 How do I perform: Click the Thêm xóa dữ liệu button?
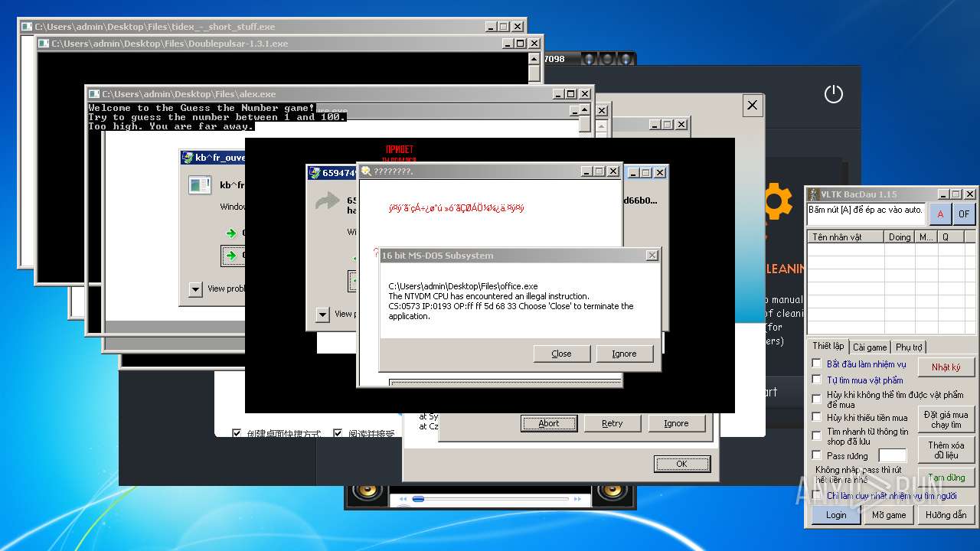946,450
